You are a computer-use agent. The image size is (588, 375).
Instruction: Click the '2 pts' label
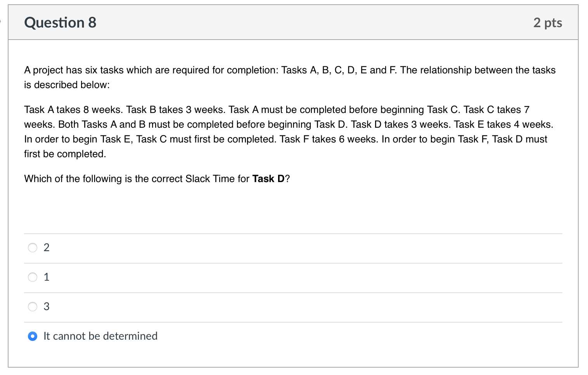pyautogui.click(x=548, y=23)
